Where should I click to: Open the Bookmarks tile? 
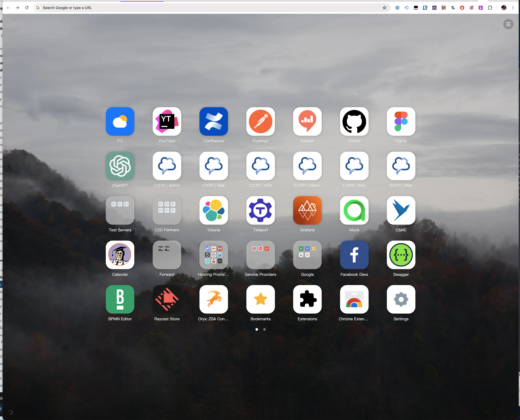click(x=260, y=299)
